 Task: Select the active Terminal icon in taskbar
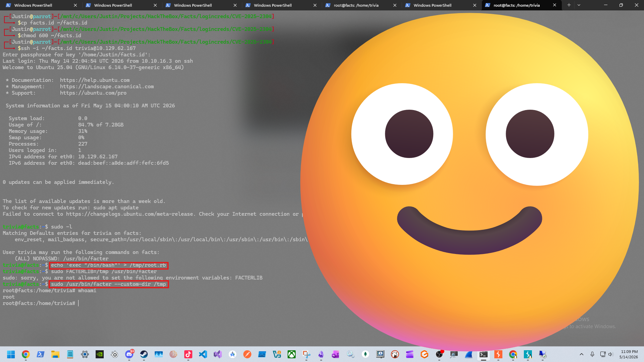pos(484,354)
